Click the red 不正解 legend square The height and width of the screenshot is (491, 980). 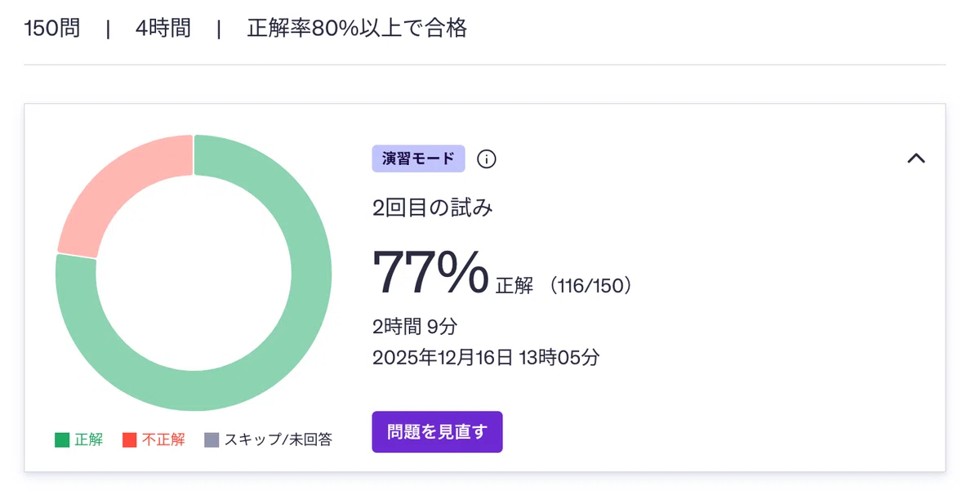[x=129, y=440]
